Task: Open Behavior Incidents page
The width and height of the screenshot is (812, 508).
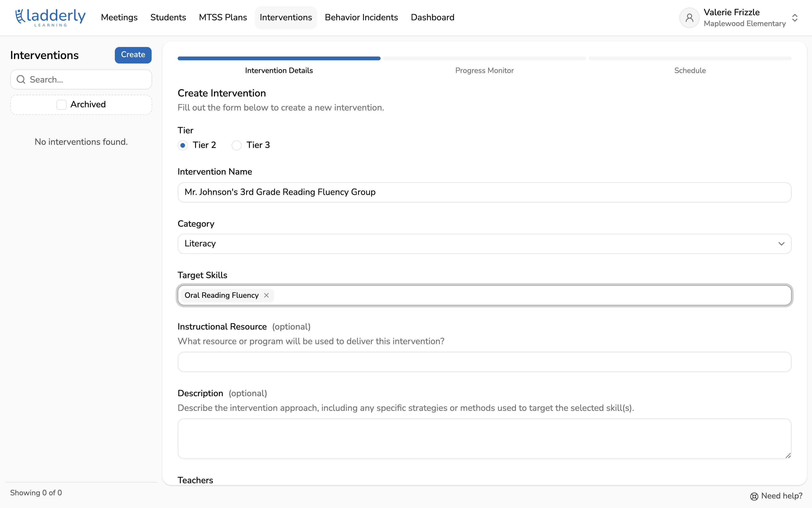Action: 361,18
